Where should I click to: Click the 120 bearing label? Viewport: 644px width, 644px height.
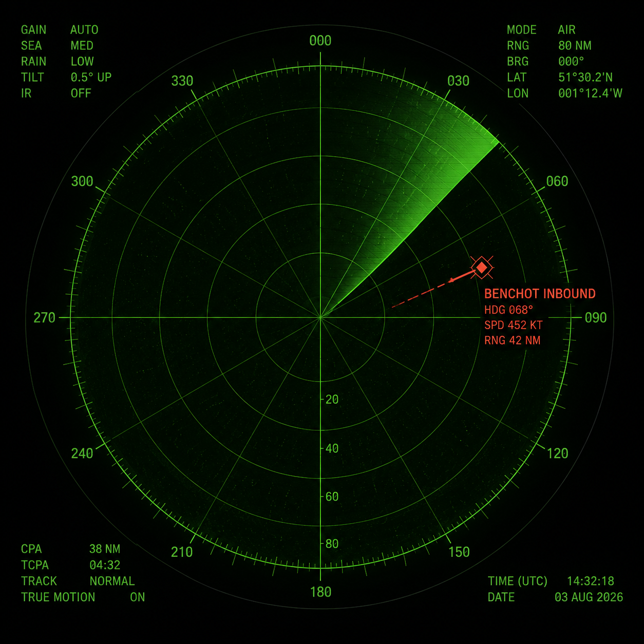557,453
